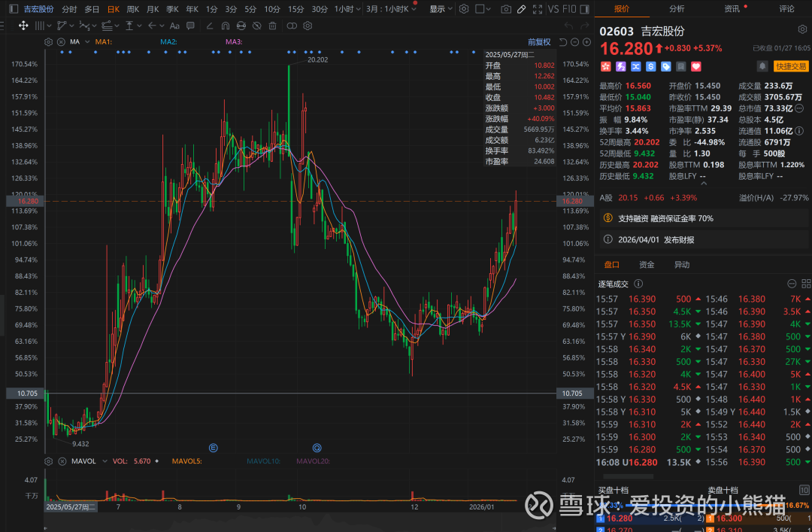812x532 pixels.
Task: Switch to 分时 intraday chart
Action: pyautogui.click(x=69, y=9)
